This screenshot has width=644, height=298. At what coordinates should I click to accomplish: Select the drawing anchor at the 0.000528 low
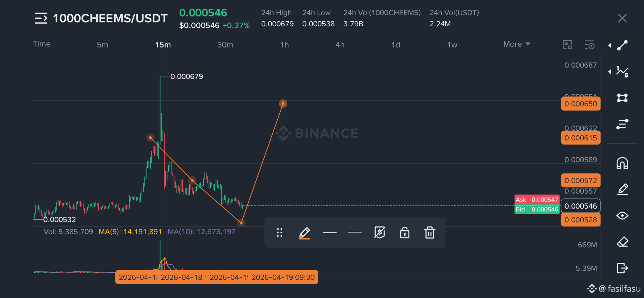pyautogui.click(x=241, y=223)
